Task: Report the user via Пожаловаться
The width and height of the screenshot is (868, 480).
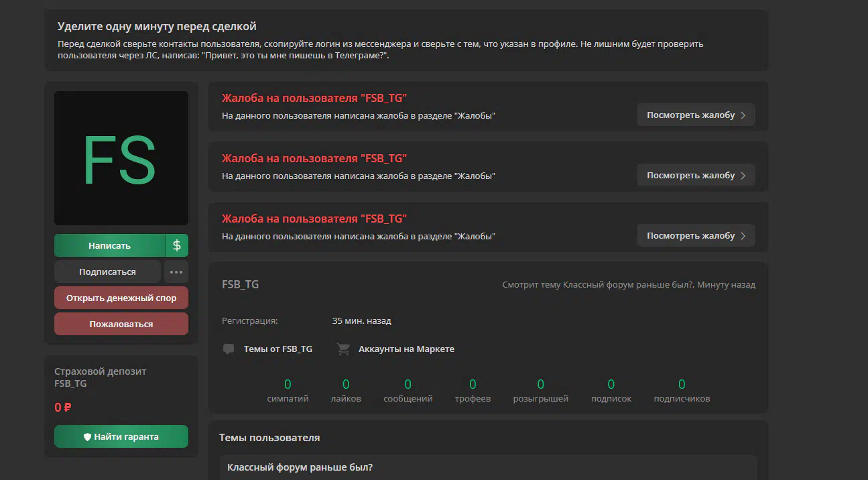Action: point(121,324)
